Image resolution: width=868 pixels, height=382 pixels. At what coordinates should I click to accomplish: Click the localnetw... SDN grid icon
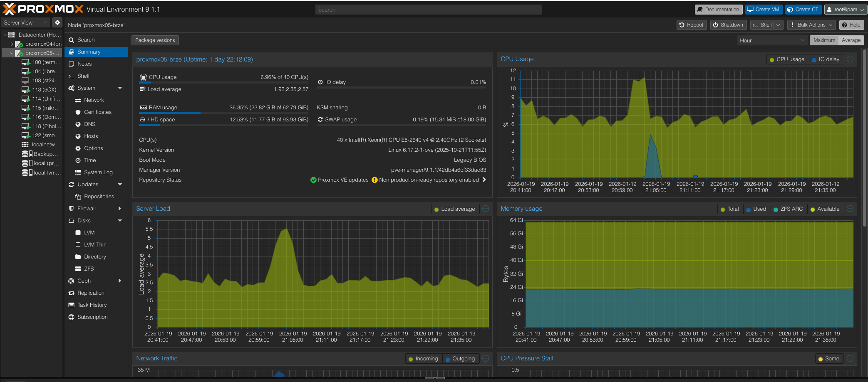[x=25, y=145]
